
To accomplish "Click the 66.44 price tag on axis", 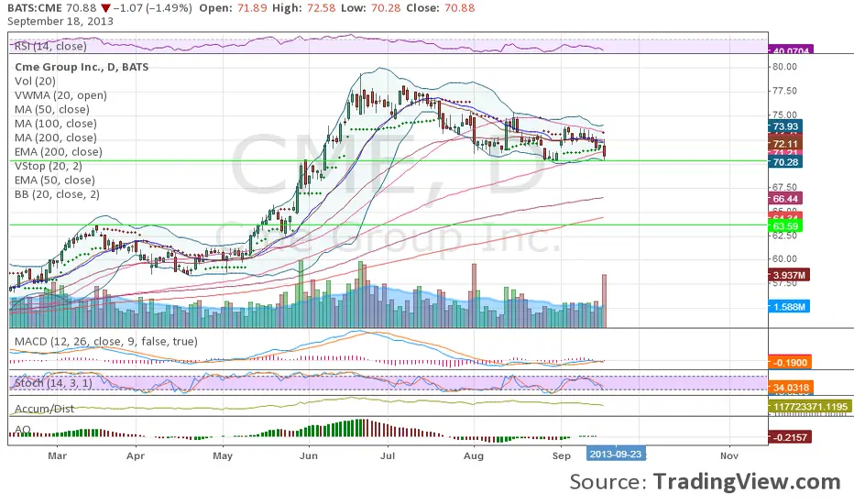I will [x=785, y=199].
